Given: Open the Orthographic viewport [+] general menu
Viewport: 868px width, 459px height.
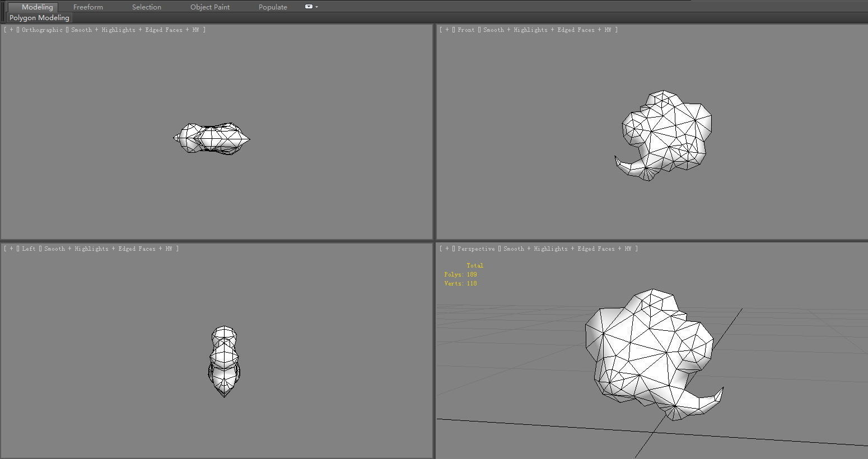Looking at the screenshot, I should (x=11, y=30).
